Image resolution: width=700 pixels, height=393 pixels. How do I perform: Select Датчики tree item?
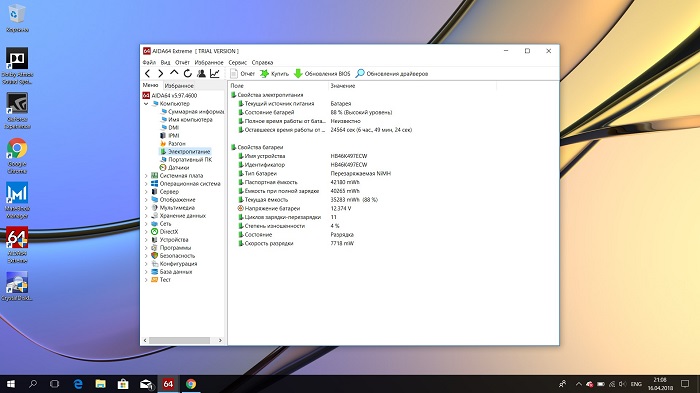pyautogui.click(x=174, y=168)
